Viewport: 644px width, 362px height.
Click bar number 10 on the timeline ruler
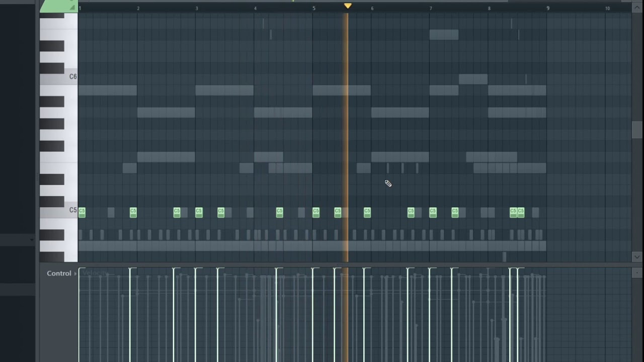coord(607,8)
